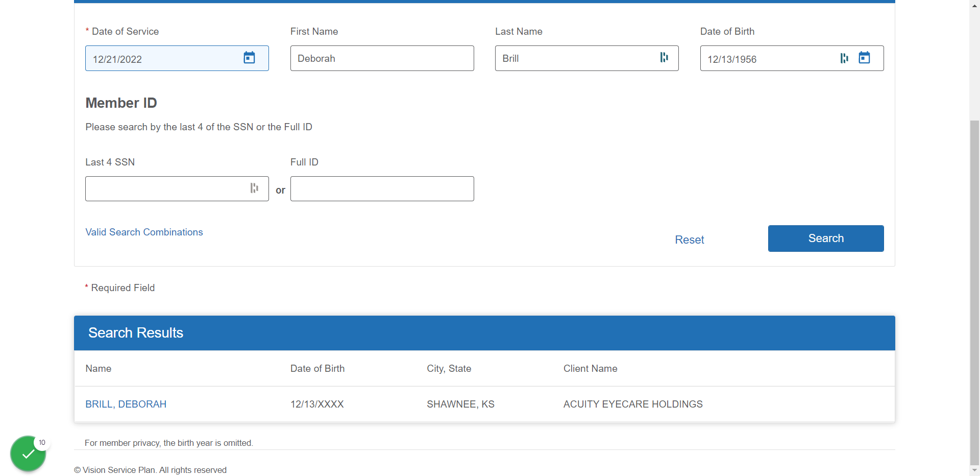The image size is (980, 476).
Task: Click the Vision Service Plan copyright text
Action: (151, 470)
